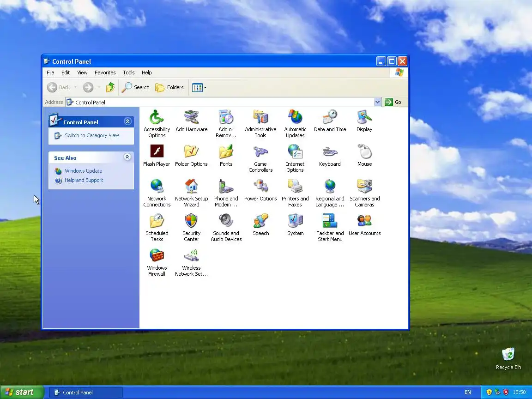The height and width of the screenshot is (399, 532).
Task: Open Display properties icon
Action: pyautogui.click(x=364, y=121)
